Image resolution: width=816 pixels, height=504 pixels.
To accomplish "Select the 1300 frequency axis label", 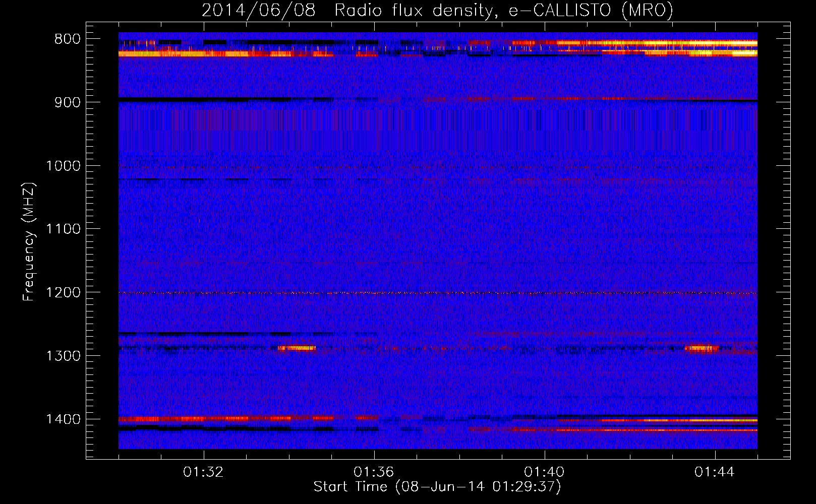I will point(63,356).
